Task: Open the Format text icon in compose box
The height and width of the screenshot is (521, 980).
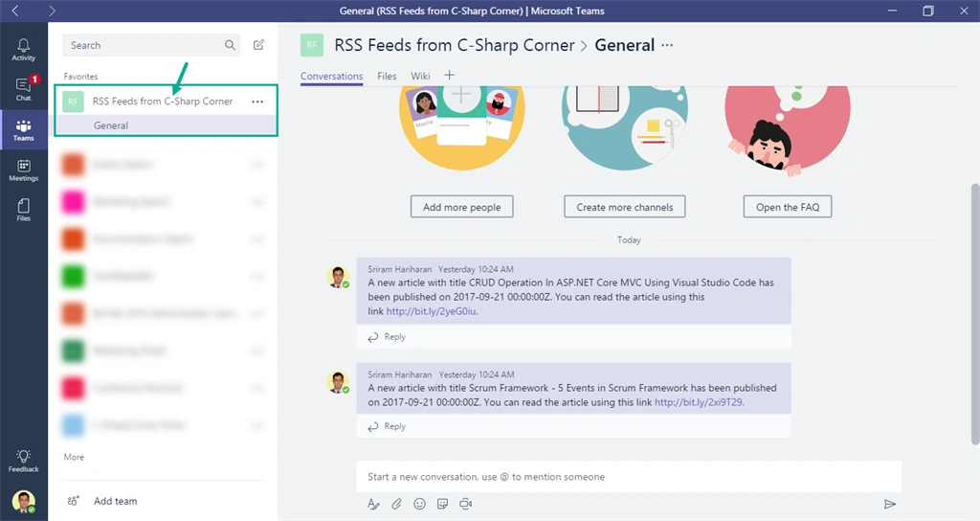Action: point(374,504)
